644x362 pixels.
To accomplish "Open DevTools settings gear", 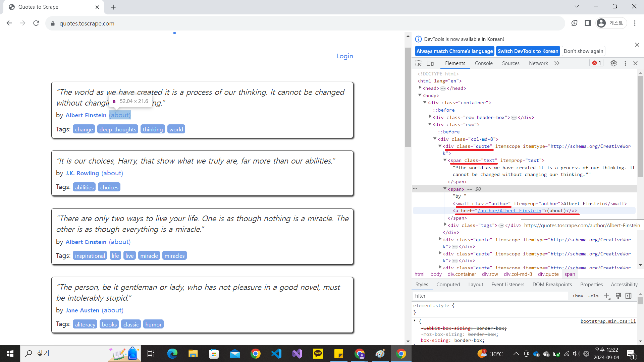I will (613, 63).
